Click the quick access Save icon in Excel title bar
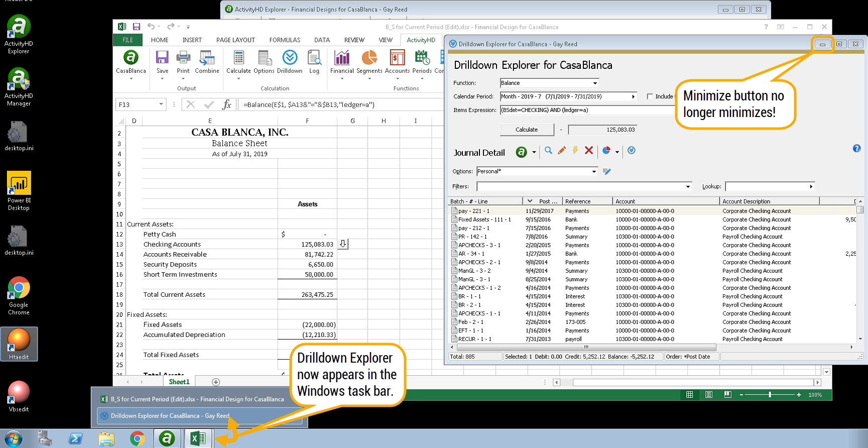Viewport: 868px width, 448px height. [x=136, y=27]
